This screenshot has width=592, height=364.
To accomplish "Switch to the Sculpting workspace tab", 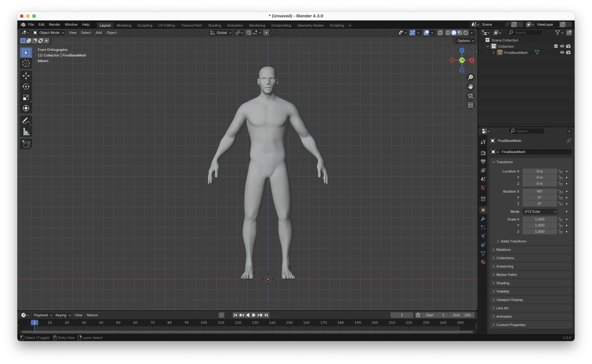I will [x=145, y=25].
